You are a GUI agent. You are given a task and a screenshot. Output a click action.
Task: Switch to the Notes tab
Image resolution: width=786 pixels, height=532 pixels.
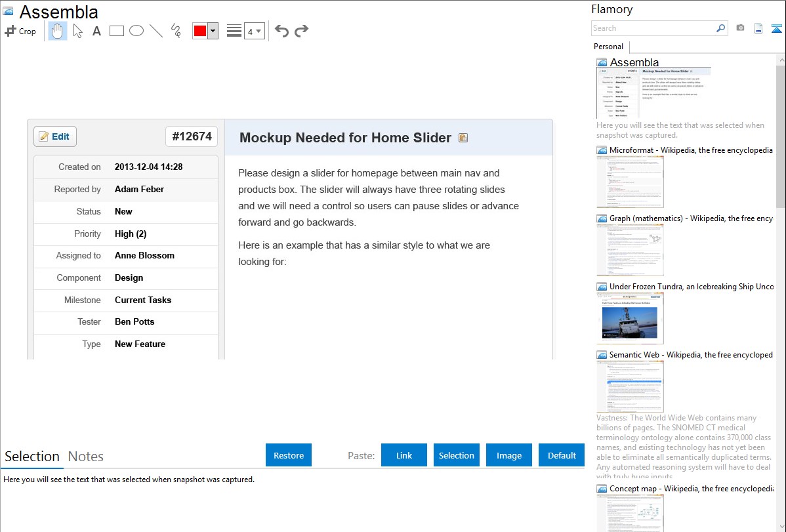tap(86, 457)
